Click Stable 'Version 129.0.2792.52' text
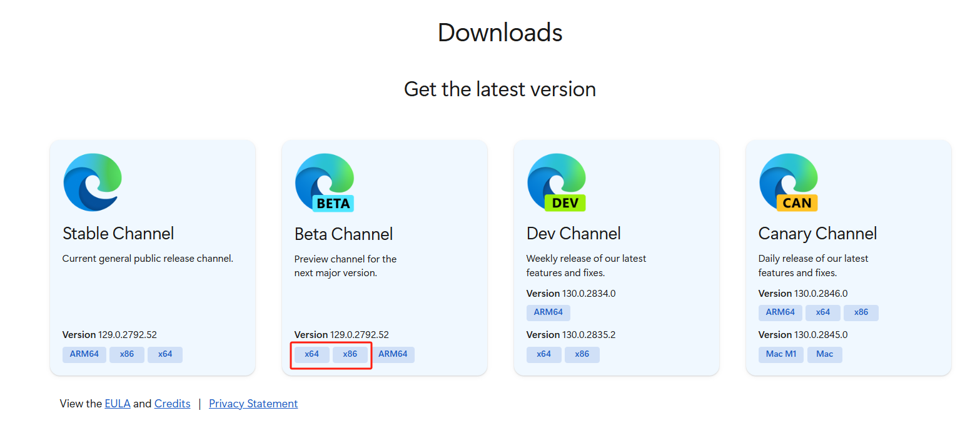The image size is (980, 428). click(109, 335)
